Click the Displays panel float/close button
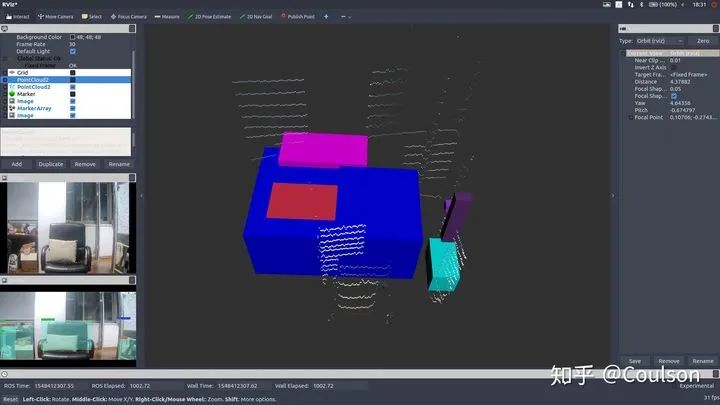Screen dimensions: 720x405 [132, 28]
